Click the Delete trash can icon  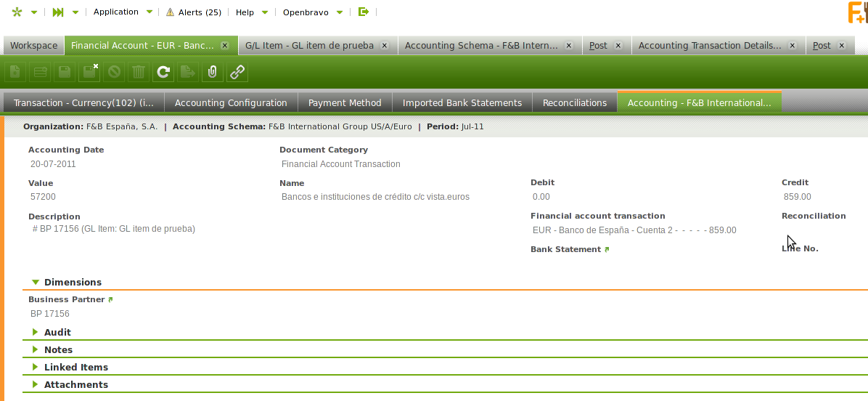139,71
